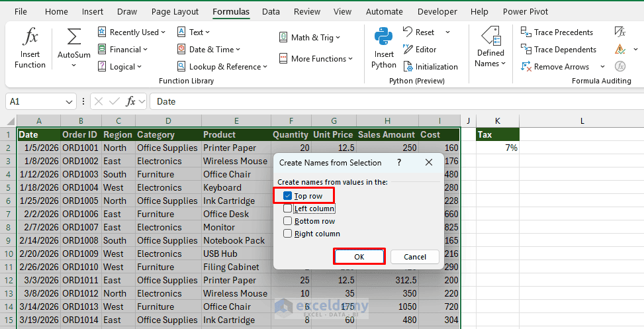Open Python Initialization settings
The width and height of the screenshot is (644, 329).
430,67
